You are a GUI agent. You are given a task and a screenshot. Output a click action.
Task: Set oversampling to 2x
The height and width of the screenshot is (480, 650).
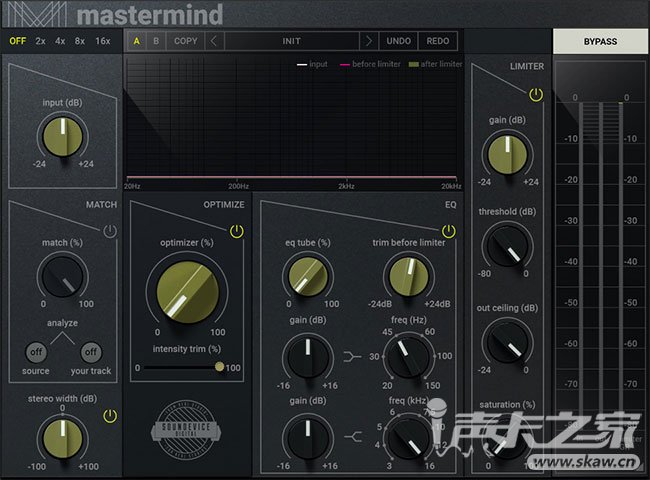tap(40, 41)
